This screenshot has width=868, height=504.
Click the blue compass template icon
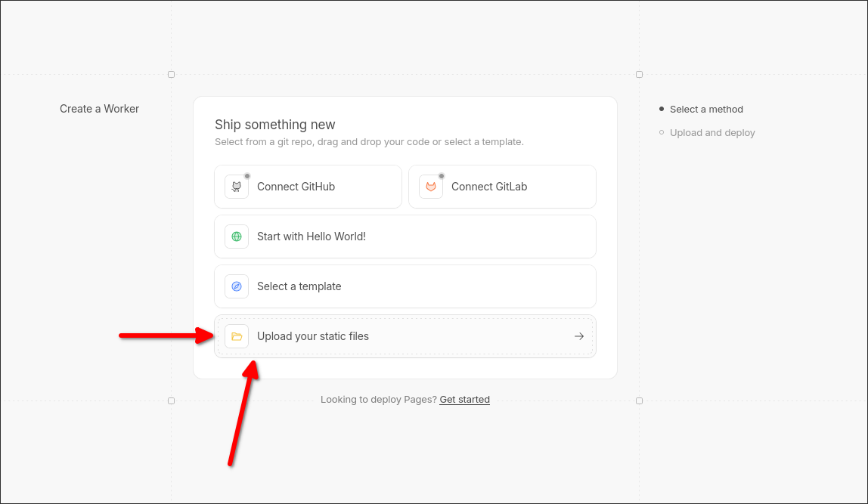click(237, 286)
